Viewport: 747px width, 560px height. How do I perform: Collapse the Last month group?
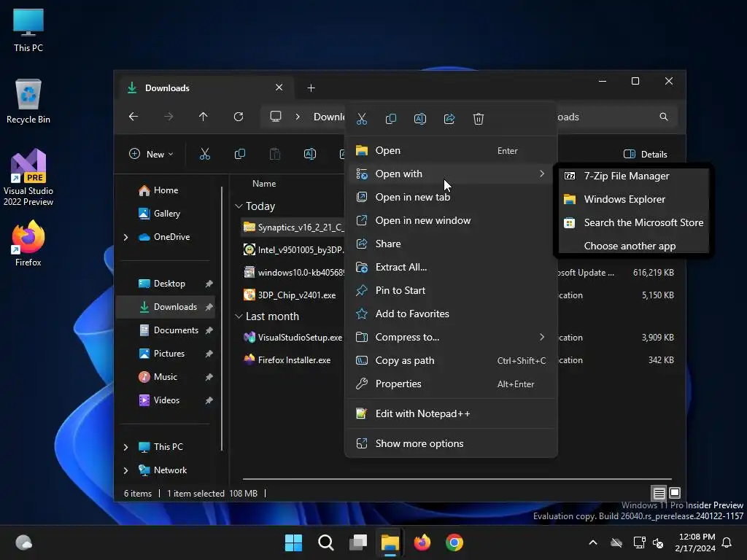point(239,316)
